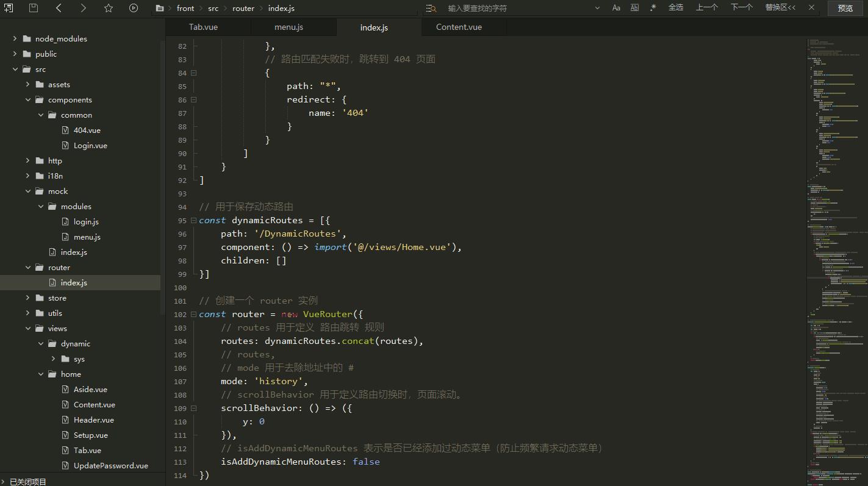Click 'index.js' at the end of the breadcrumb
Image resolution: width=868 pixels, height=486 pixels.
tap(281, 8)
